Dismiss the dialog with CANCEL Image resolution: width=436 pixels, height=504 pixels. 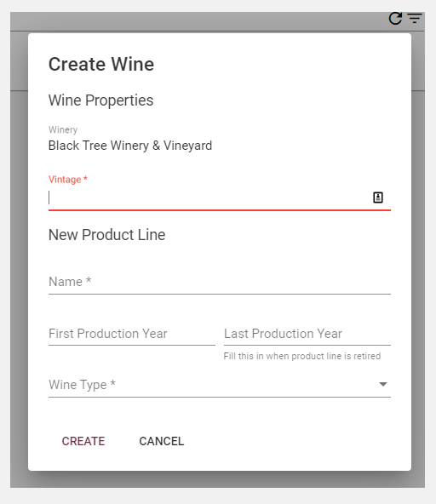tap(162, 441)
